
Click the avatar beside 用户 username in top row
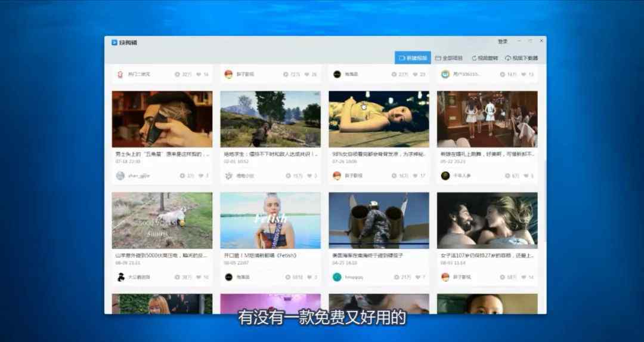[x=445, y=74]
